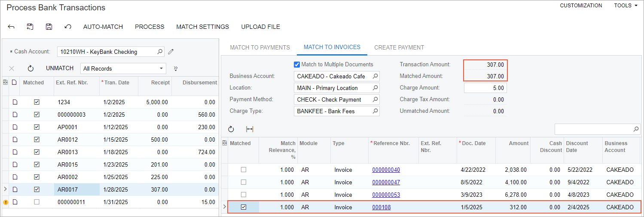The image size is (644, 217).
Task: Click the magnifier icon in the Business Account field
Action: [x=375, y=76]
